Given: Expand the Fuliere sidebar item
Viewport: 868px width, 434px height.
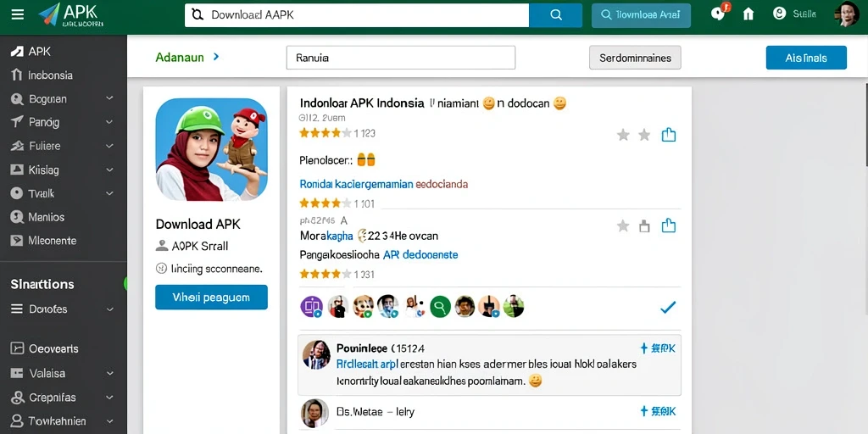Looking at the screenshot, I should coord(109,146).
